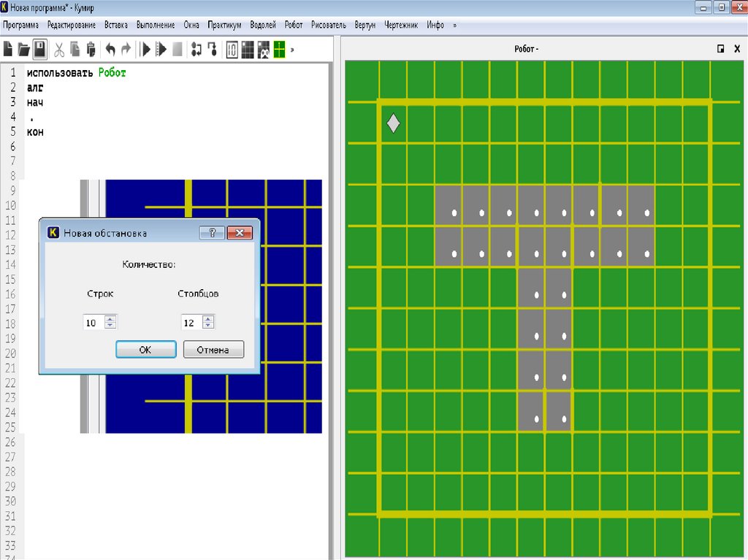This screenshot has width=748, height=560.
Task: Click the Строк rows input field
Action: tap(93, 323)
